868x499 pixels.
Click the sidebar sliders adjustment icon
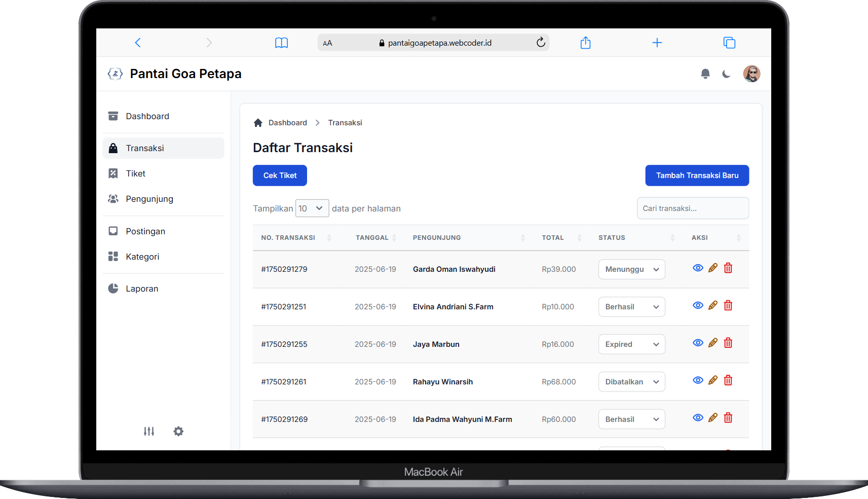click(149, 432)
